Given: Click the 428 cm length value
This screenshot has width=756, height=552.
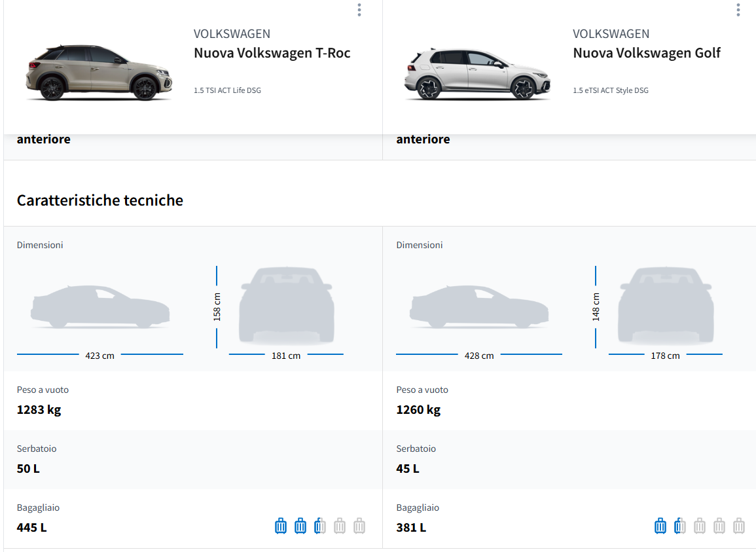Looking at the screenshot, I should pyautogui.click(x=479, y=356).
